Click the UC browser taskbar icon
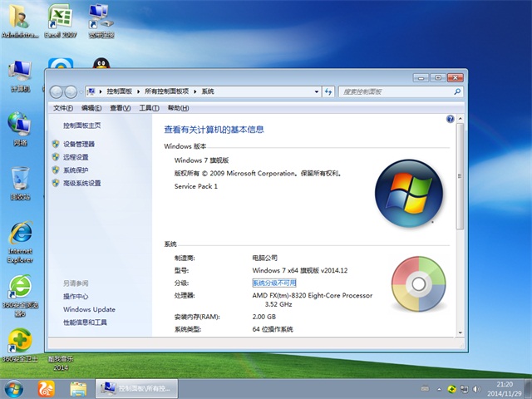 [x=47, y=388]
